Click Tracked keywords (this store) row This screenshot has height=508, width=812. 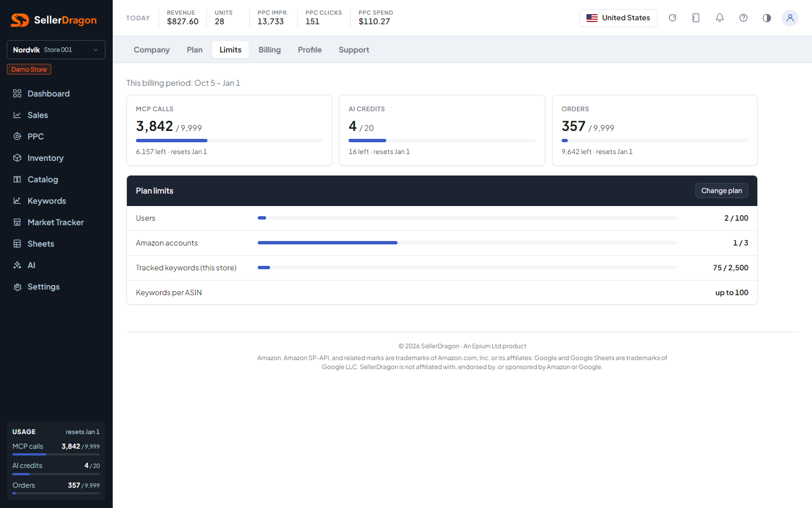[442, 268]
